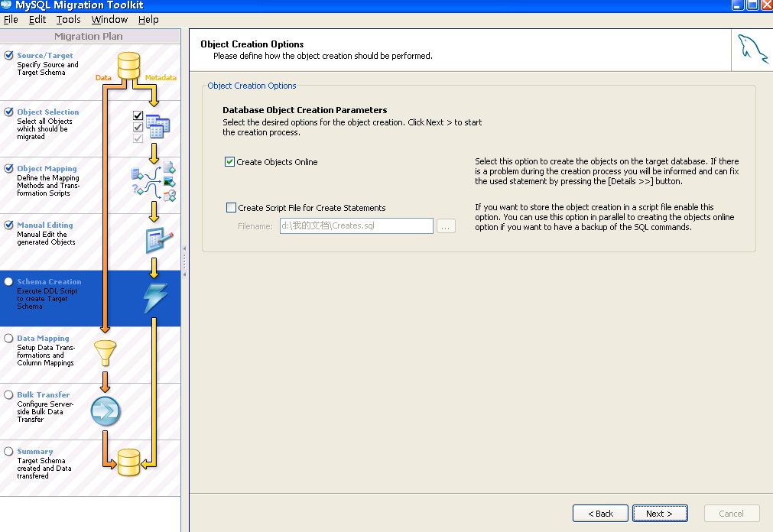
Task: Click the Data Mapping funnel icon
Action: point(105,353)
